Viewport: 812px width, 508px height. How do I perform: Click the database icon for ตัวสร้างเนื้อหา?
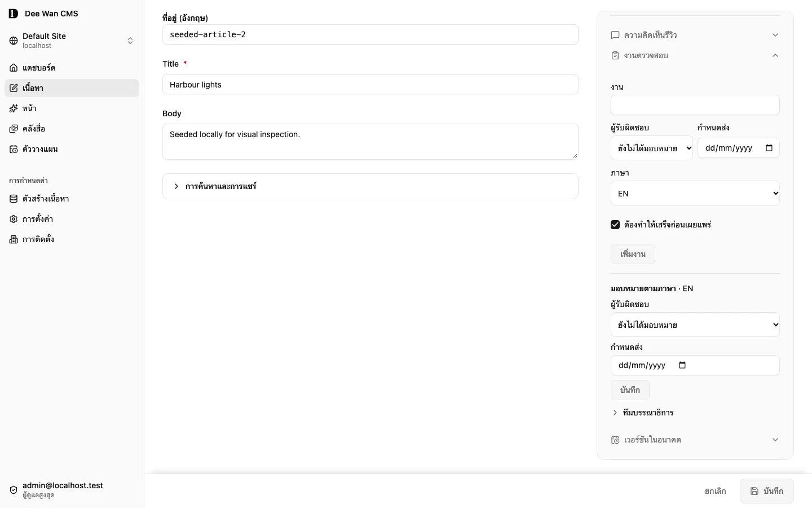14,199
